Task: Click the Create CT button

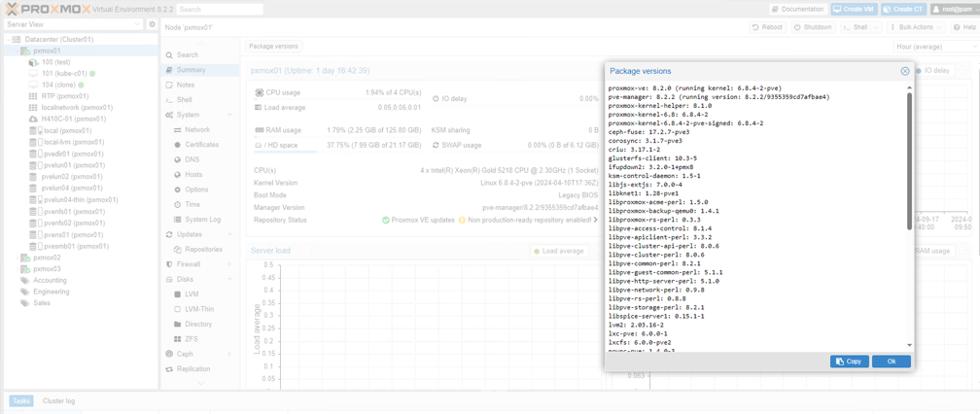Action: pos(904,10)
